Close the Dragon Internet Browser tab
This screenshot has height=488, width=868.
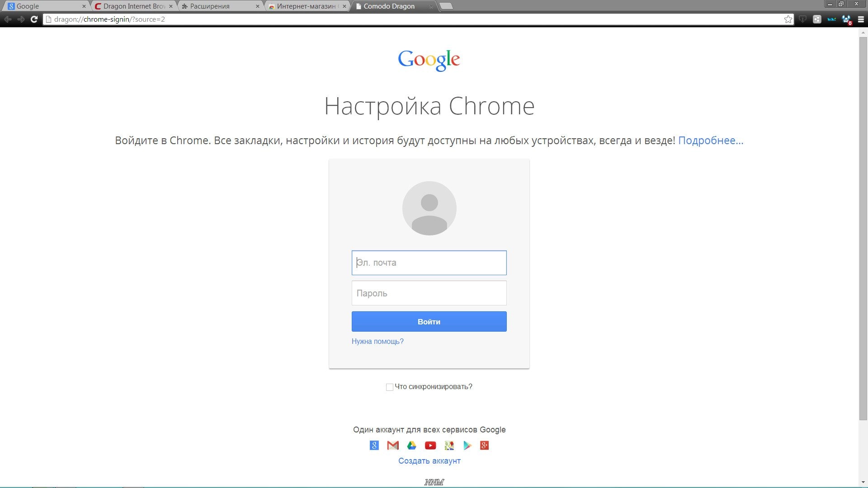coord(171,6)
